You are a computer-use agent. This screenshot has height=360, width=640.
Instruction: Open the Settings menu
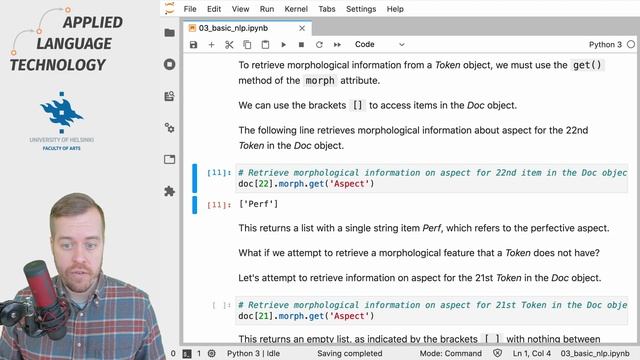(361, 9)
